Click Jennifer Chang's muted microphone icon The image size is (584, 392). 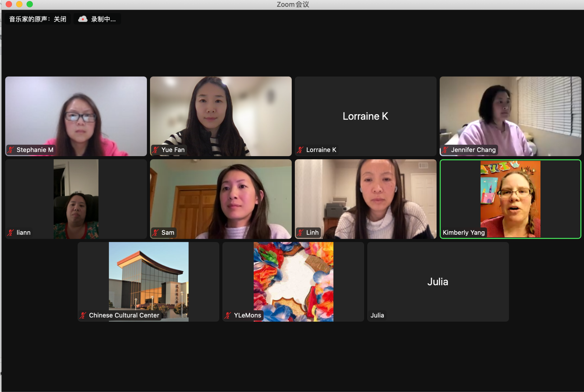(x=445, y=150)
